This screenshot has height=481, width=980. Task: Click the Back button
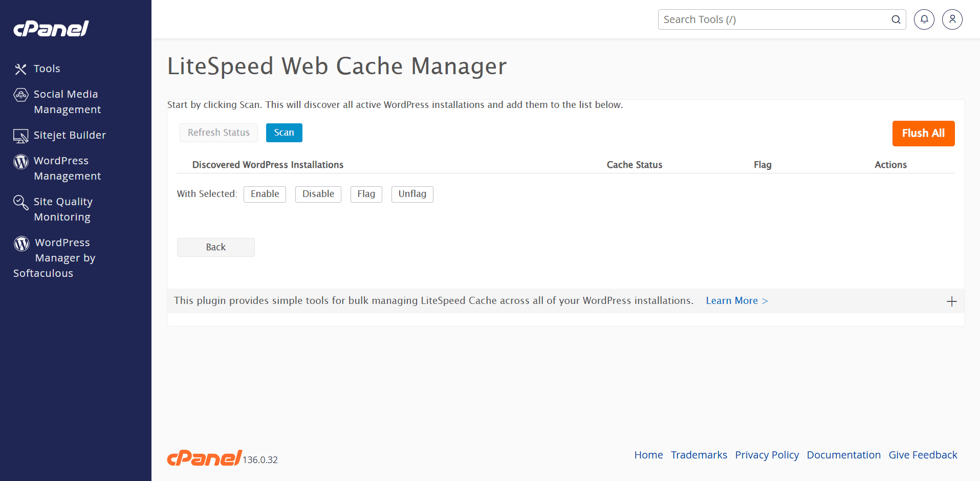pyautogui.click(x=215, y=247)
